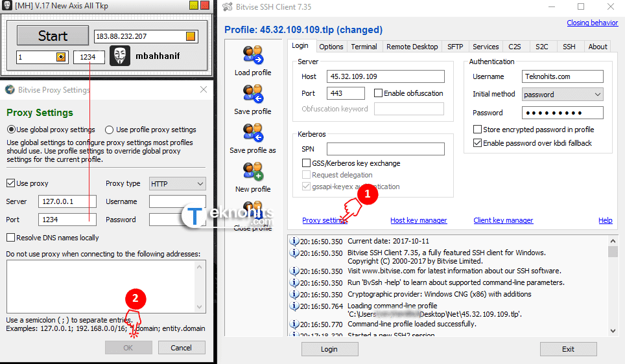Screen dimensions: 625x364
Task: Toggle the Use proxy checkbox
Action: 11,183
